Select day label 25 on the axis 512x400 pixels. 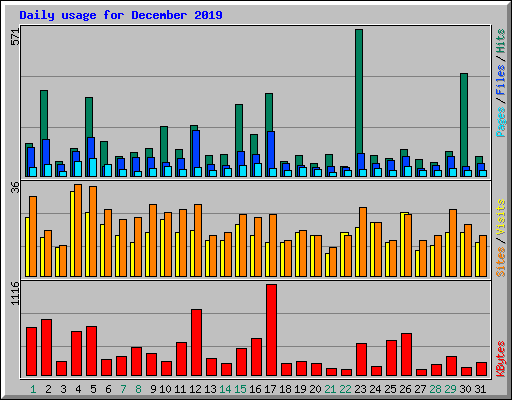tap(390, 389)
